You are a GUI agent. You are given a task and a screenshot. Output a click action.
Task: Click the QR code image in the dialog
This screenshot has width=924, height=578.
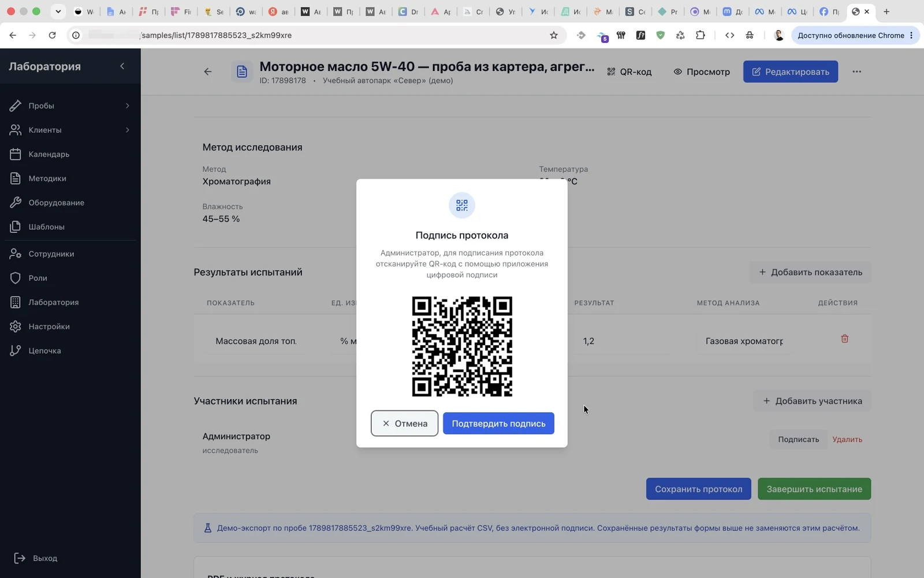[x=462, y=346]
